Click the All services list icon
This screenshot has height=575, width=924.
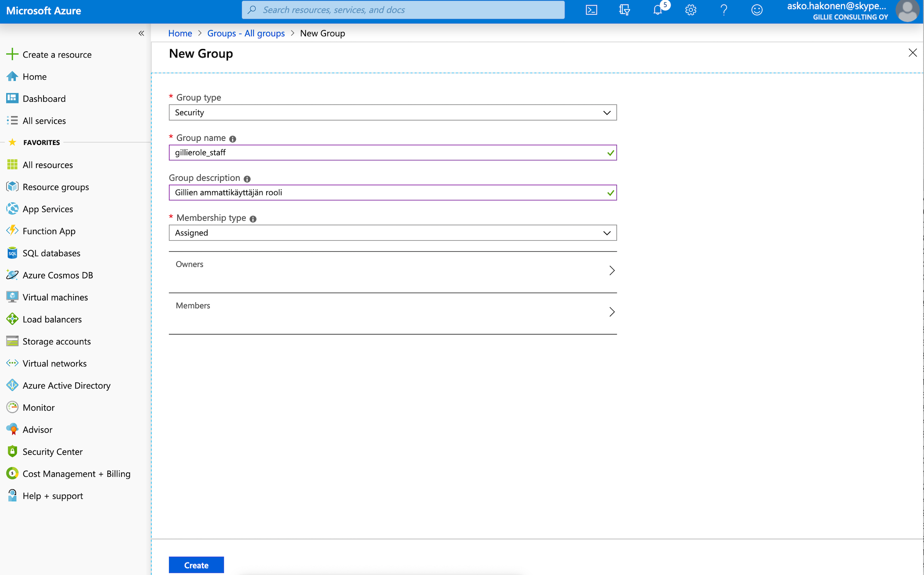pyautogui.click(x=12, y=120)
